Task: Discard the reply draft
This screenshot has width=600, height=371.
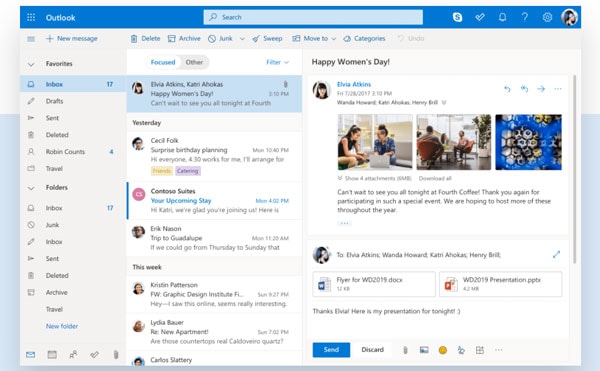Action: [x=372, y=350]
